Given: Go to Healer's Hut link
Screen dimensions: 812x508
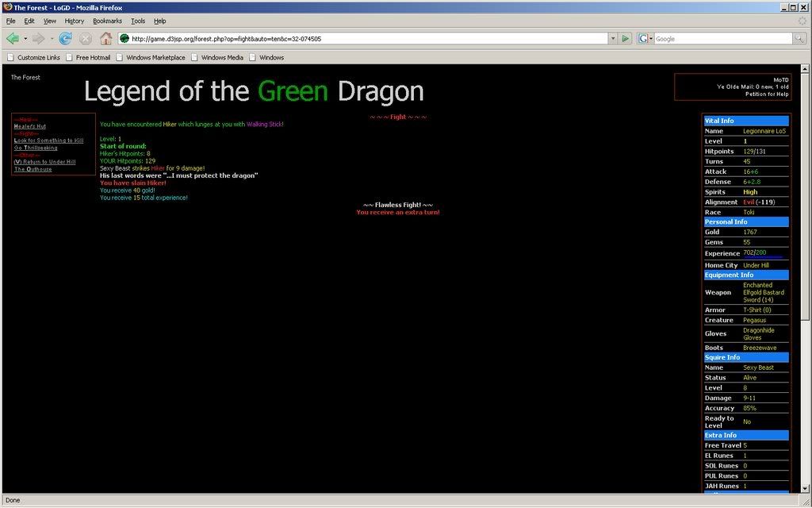Looking at the screenshot, I should [30, 126].
